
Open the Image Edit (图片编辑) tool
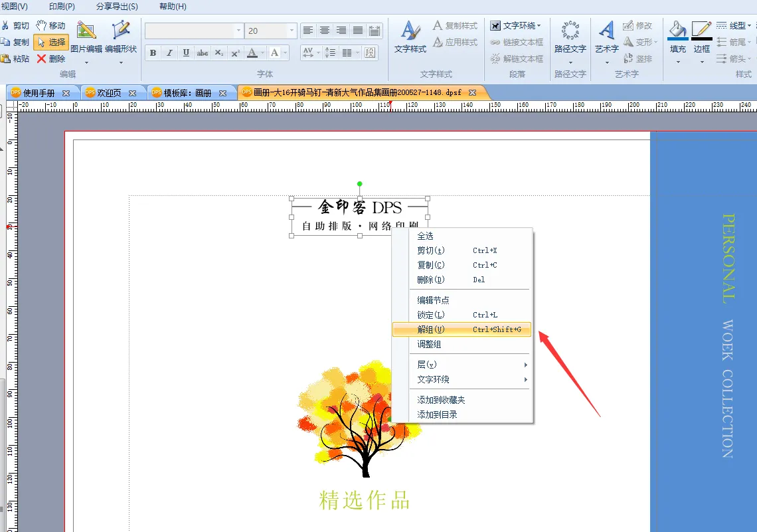[x=86, y=43]
